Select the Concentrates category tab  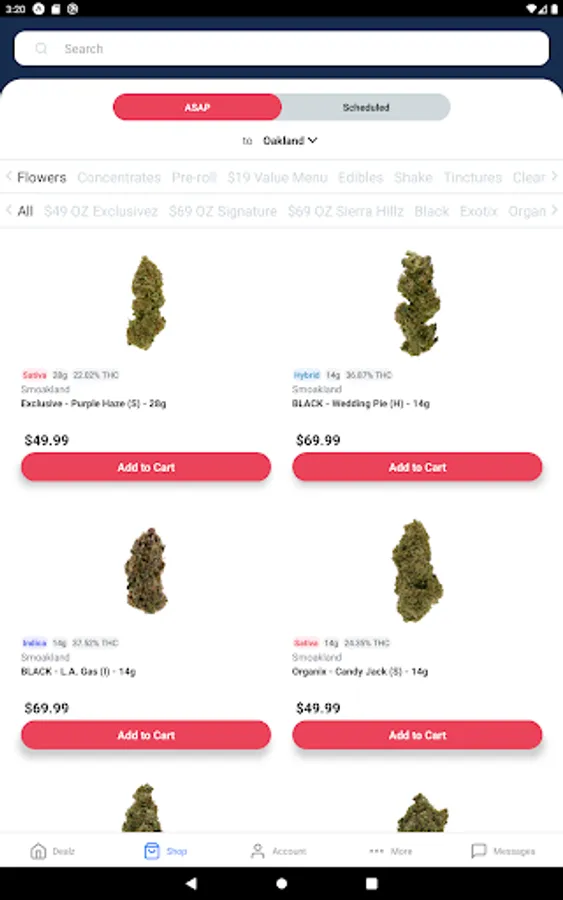click(x=119, y=177)
